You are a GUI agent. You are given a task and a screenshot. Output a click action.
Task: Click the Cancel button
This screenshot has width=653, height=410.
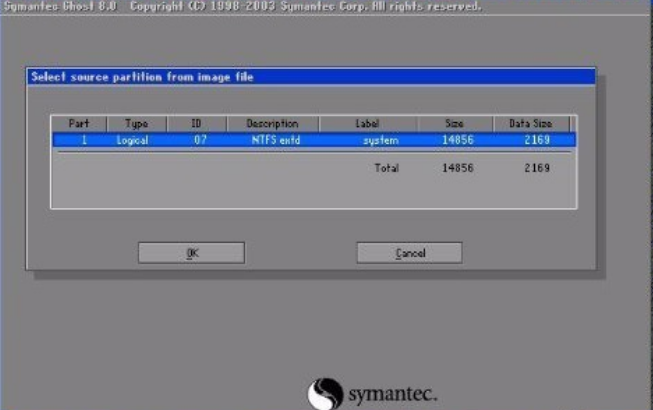click(x=409, y=253)
